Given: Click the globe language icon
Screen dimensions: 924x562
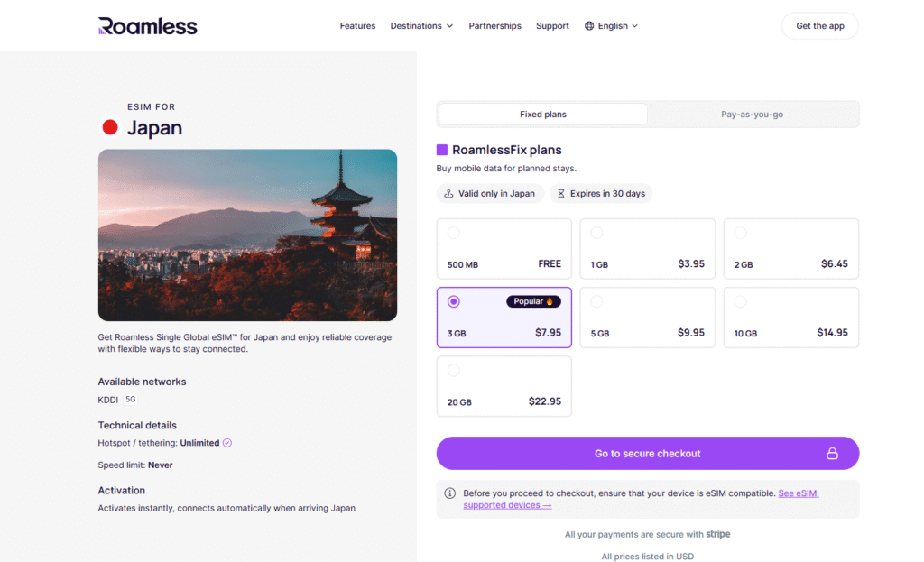Looking at the screenshot, I should tap(589, 26).
